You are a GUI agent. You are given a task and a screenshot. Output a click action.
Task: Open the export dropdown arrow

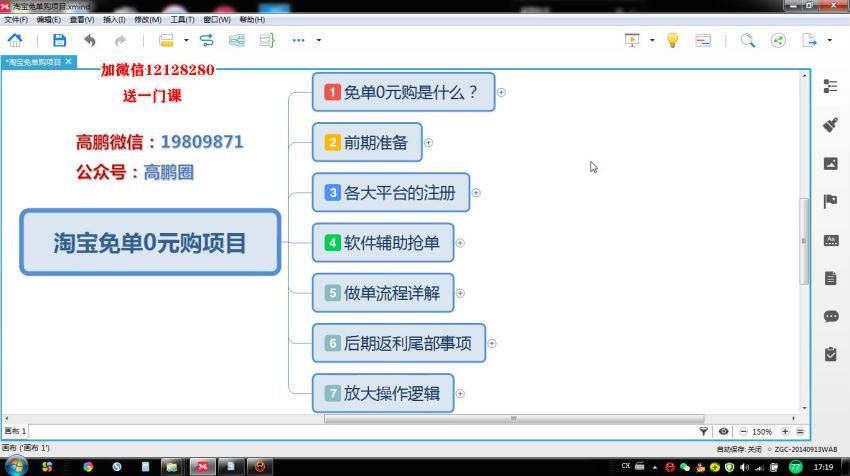[829, 40]
